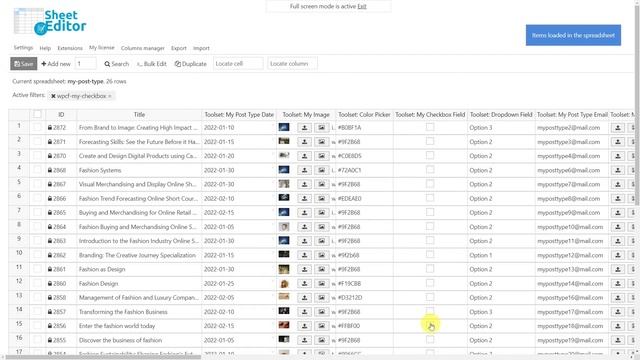Check My Checkbox Field for row 2860
Image resolution: width=640 pixels, height=360 pixels.
tap(430, 283)
